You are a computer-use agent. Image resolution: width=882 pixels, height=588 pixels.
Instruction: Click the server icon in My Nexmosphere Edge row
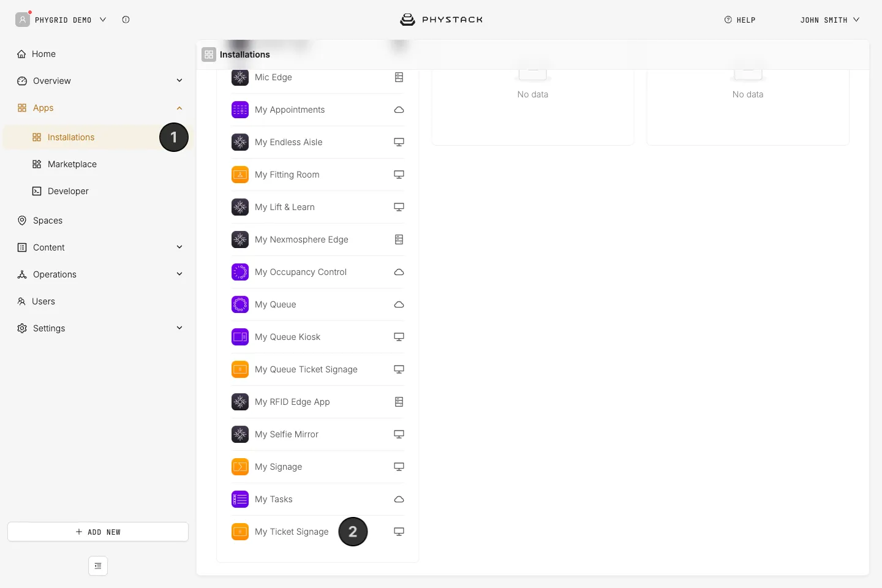[x=399, y=239]
